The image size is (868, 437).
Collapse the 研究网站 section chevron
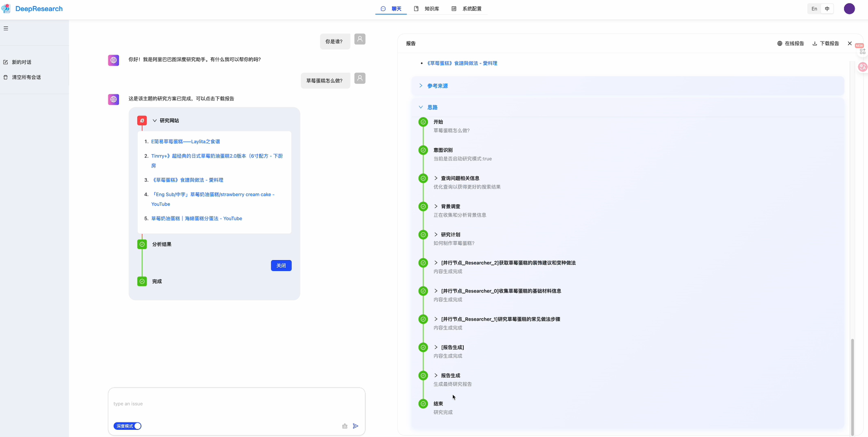coord(155,121)
